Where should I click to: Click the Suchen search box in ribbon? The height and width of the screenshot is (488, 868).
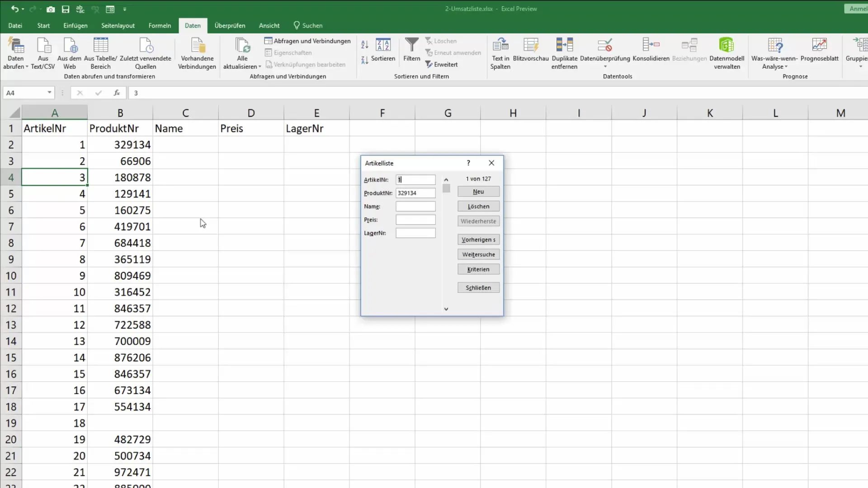tap(308, 26)
